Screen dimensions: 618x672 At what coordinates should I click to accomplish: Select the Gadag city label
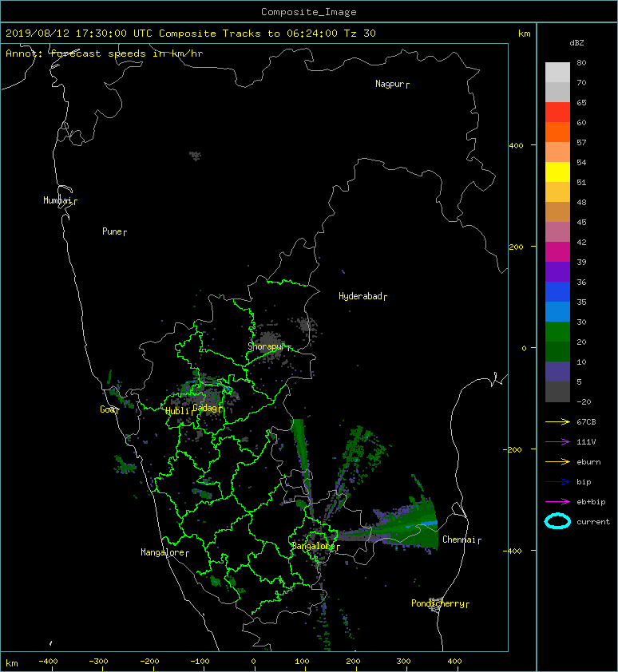205,408
